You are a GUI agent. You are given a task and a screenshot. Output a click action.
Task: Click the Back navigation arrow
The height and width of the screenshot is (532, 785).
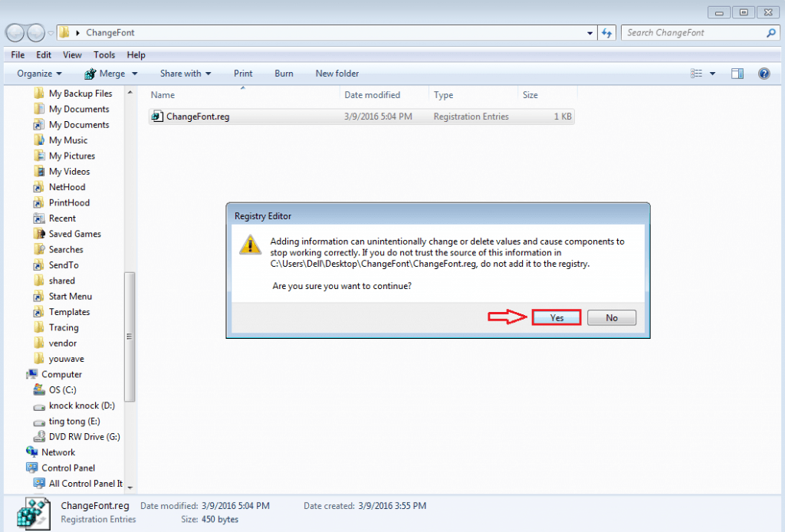15,33
